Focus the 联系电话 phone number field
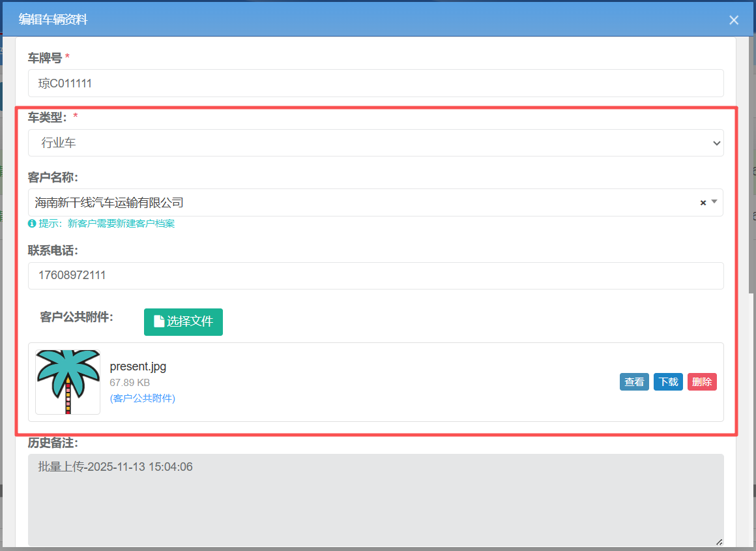 tap(375, 276)
